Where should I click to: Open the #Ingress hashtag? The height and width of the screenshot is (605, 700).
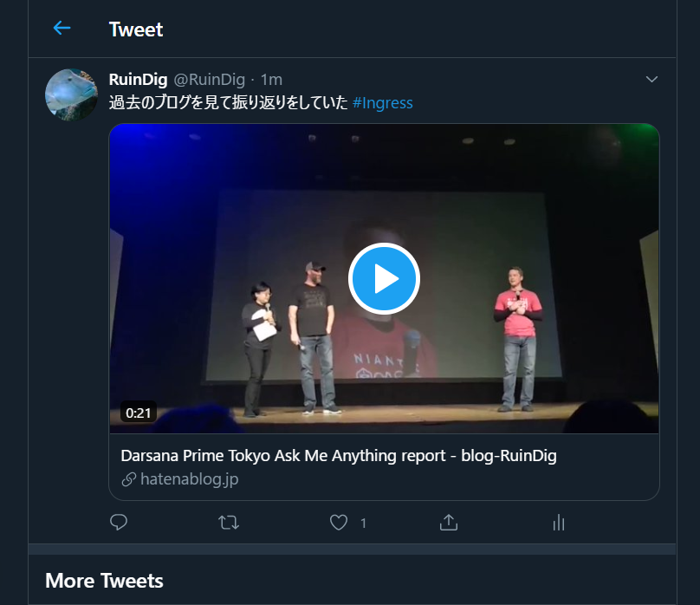(383, 102)
